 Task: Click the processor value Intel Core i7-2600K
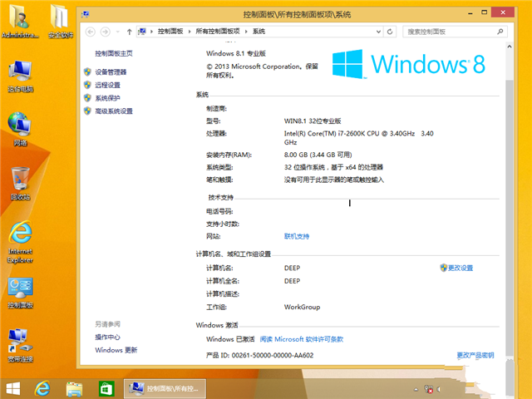[359, 138]
